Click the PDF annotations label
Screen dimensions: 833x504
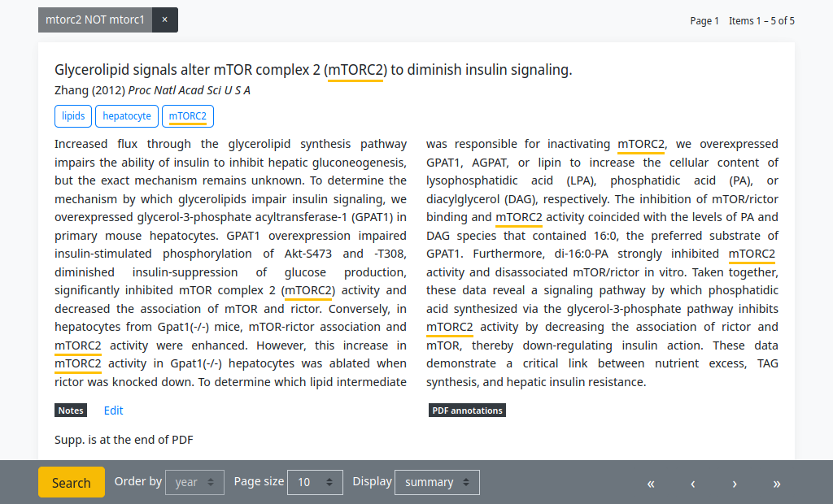(467, 411)
